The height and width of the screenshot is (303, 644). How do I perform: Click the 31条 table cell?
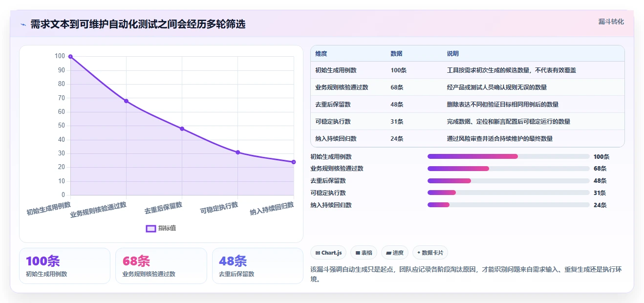click(x=397, y=122)
